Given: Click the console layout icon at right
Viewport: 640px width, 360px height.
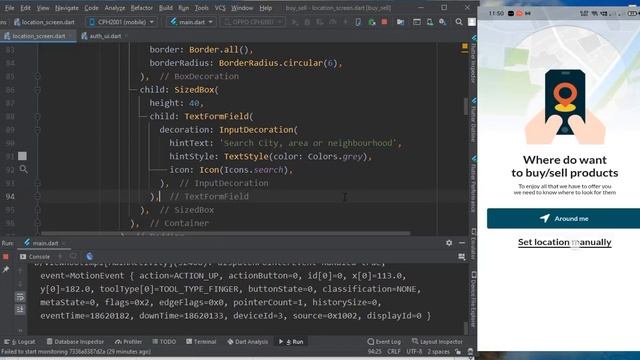Looking at the screenshot, I should (x=462, y=257).
